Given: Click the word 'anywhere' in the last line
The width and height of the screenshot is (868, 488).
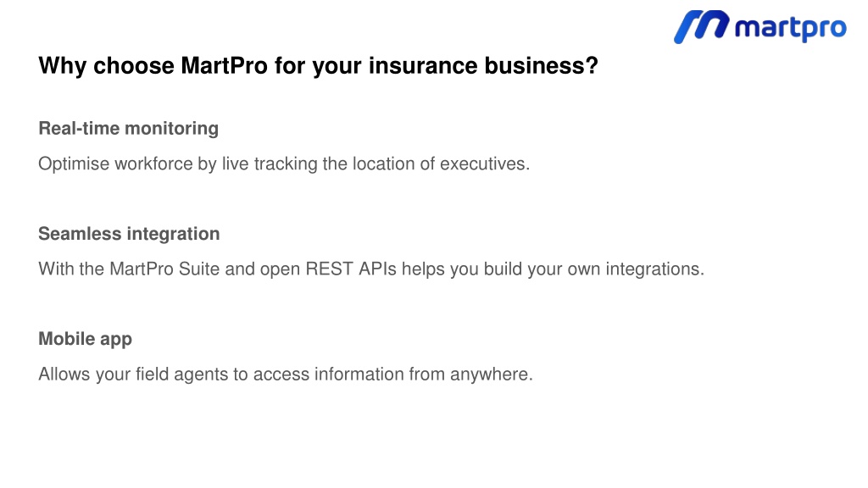Looking at the screenshot, I should pos(489,374).
